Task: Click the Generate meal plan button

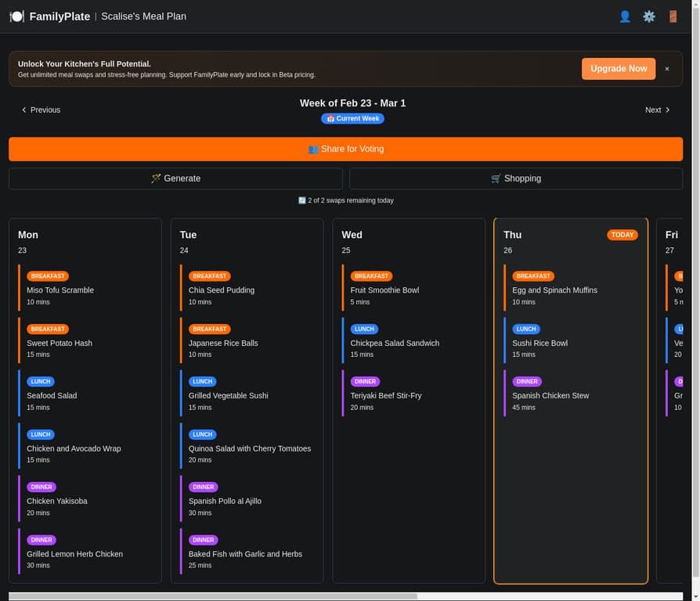Action: click(x=175, y=178)
